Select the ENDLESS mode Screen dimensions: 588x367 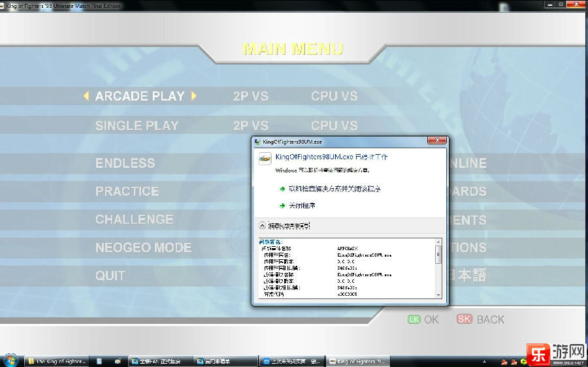pos(125,163)
